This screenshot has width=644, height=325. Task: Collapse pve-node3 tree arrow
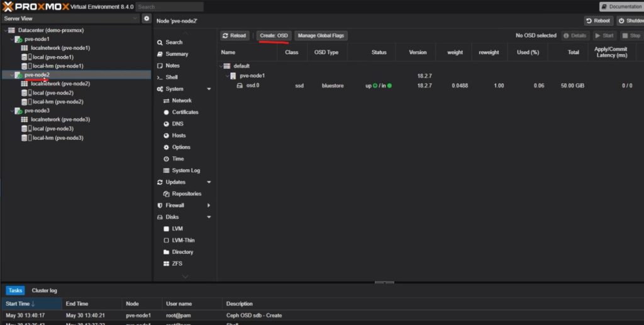click(x=11, y=111)
